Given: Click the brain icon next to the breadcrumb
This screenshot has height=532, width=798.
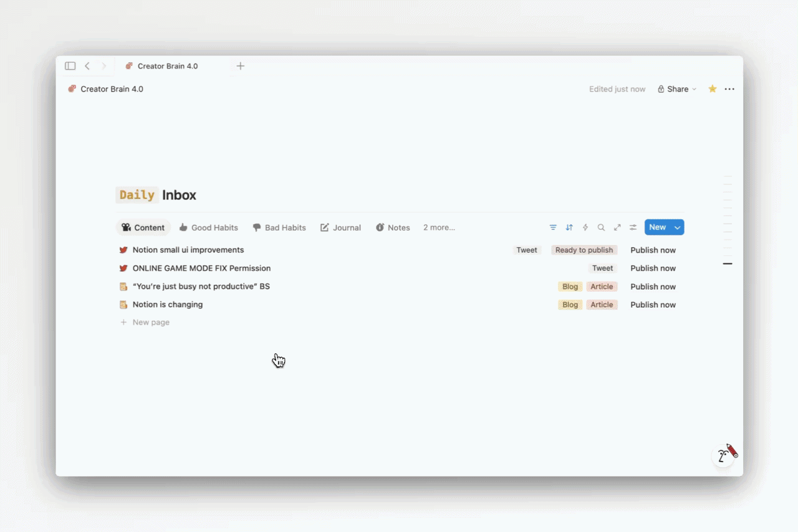Looking at the screenshot, I should (72, 89).
